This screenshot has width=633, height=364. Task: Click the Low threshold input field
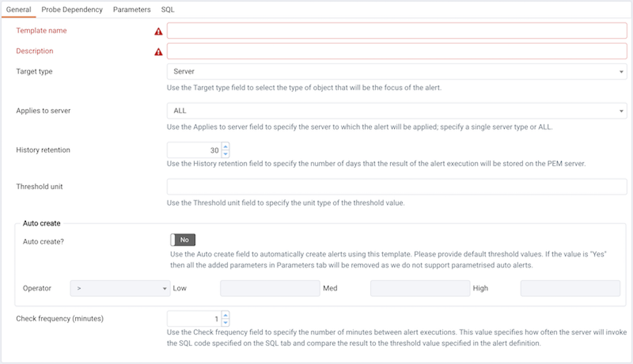[x=270, y=288]
